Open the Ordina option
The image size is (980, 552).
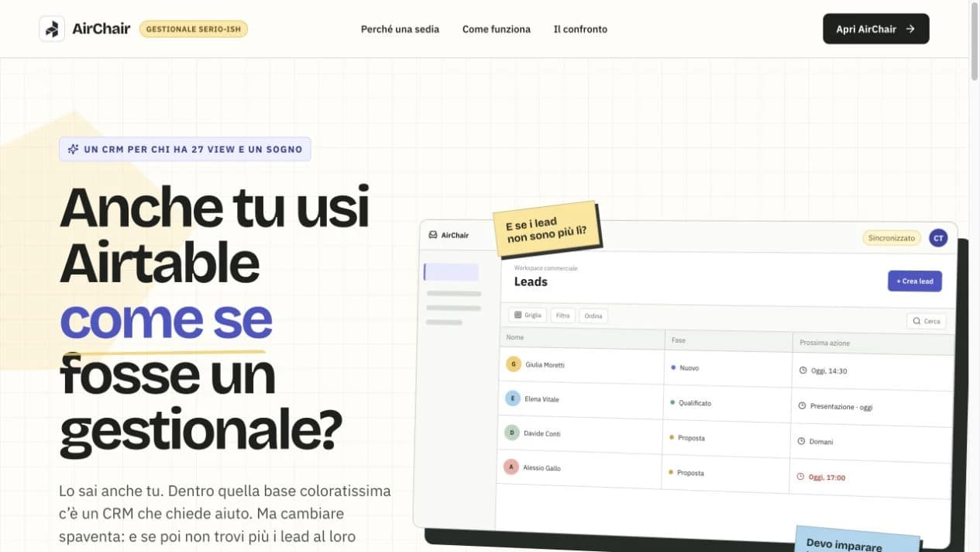pos(593,316)
